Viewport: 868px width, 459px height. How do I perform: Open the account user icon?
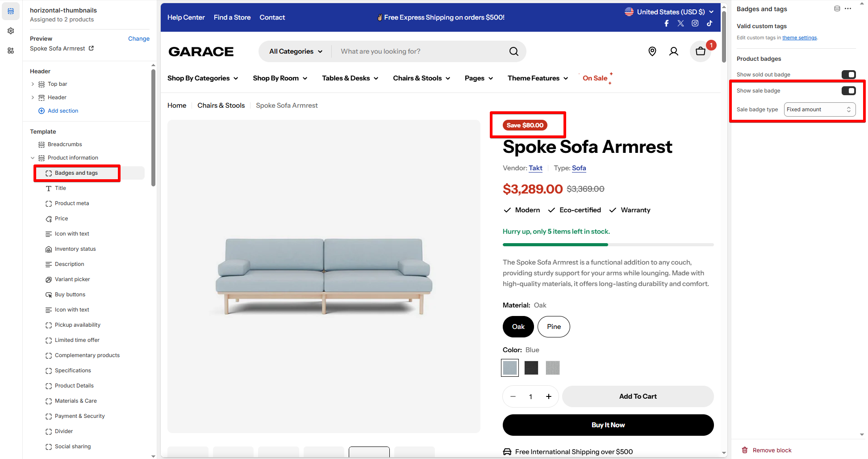pos(674,51)
